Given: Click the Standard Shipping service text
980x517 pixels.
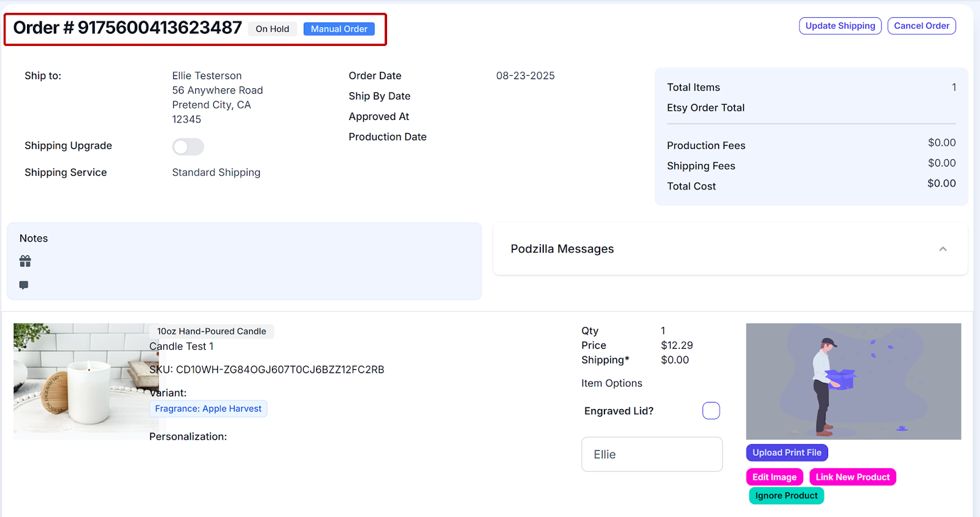Looking at the screenshot, I should click(x=216, y=173).
